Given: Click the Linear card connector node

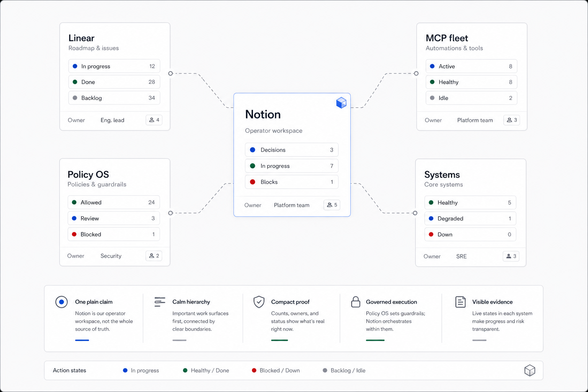Looking at the screenshot, I should [171, 73].
